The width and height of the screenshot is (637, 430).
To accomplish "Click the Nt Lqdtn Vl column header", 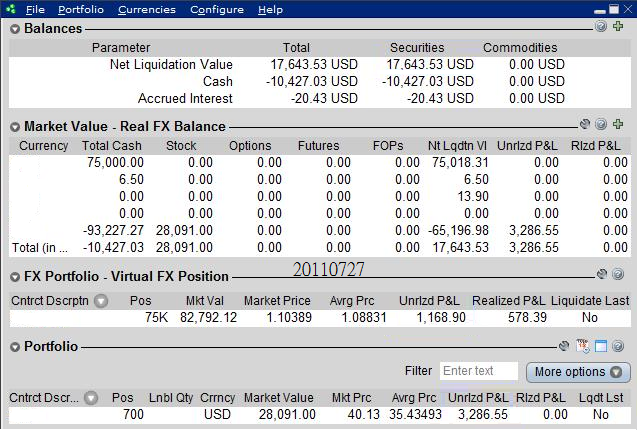I will pyautogui.click(x=457, y=146).
